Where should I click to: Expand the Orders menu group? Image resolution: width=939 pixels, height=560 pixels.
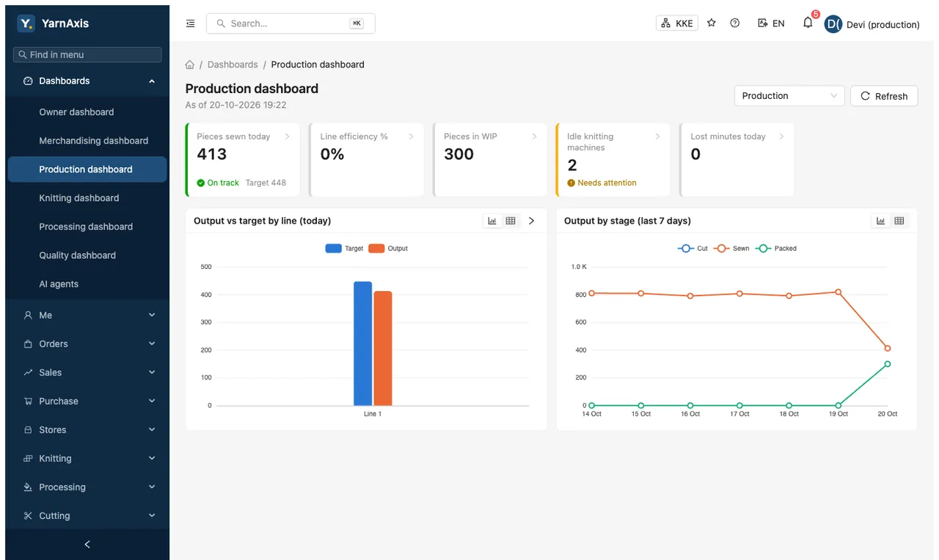coord(87,344)
